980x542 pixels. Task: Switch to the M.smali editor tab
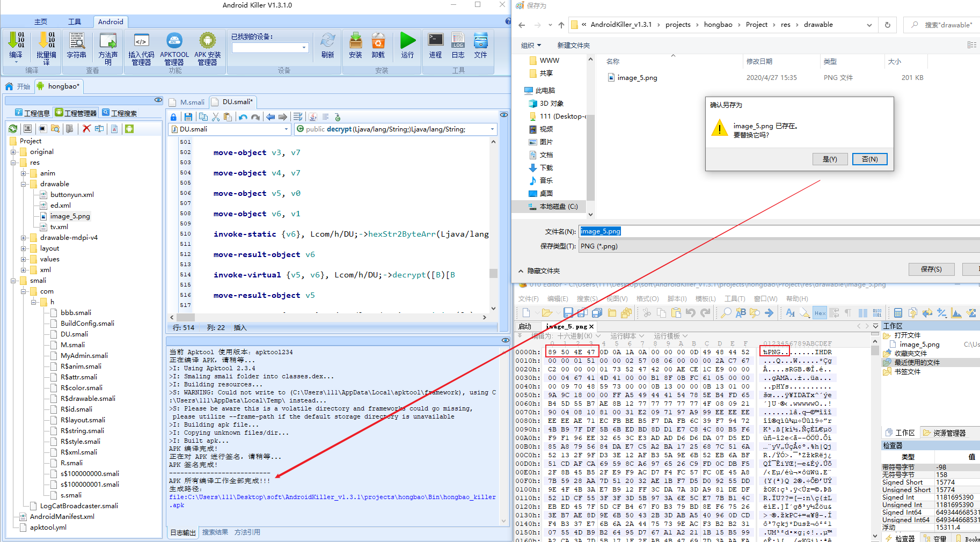[x=187, y=102]
